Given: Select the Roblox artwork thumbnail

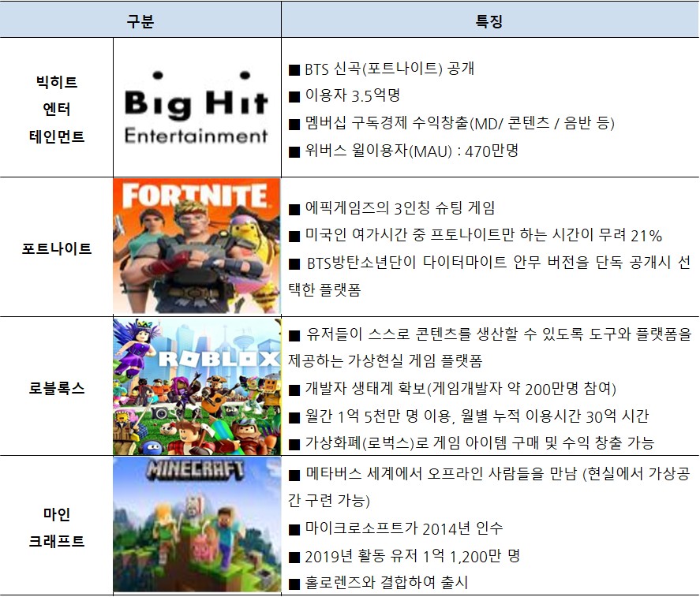Looking at the screenshot, I should (197, 386).
